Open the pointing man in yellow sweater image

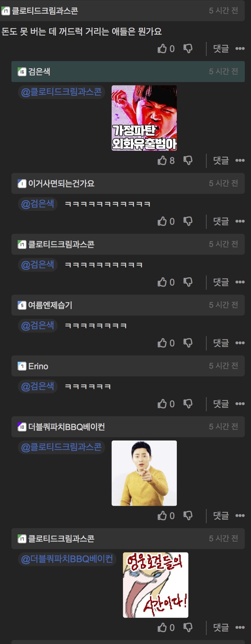click(144, 473)
